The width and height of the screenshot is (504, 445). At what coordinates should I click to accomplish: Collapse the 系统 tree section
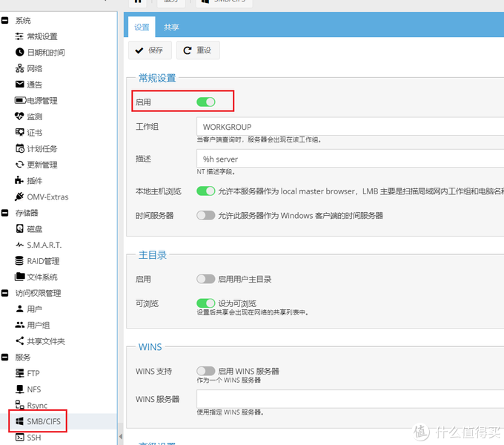(5, 20)
